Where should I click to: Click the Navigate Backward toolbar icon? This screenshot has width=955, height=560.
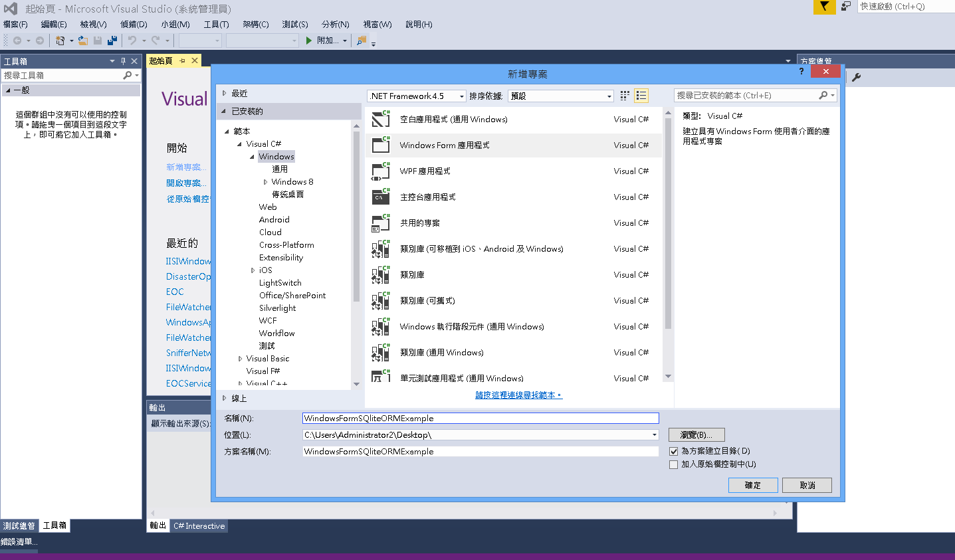pos(17,41)
